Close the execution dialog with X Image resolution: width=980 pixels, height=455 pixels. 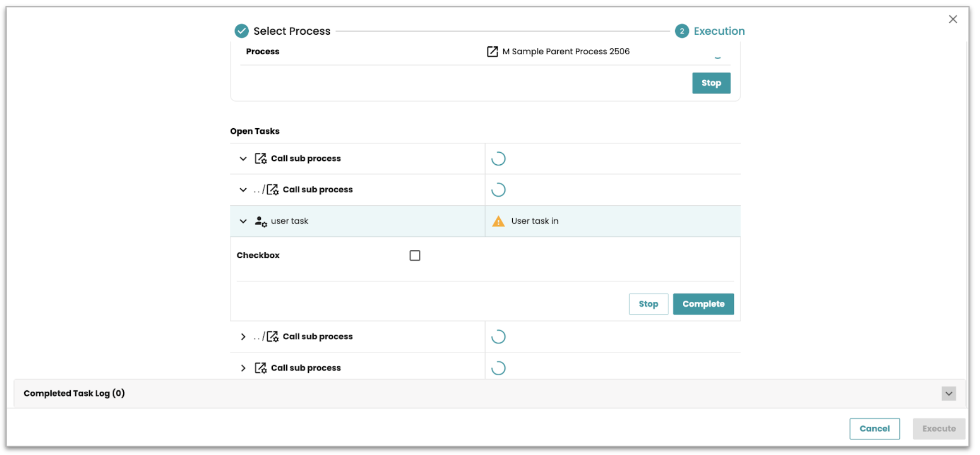coord(952,19)
